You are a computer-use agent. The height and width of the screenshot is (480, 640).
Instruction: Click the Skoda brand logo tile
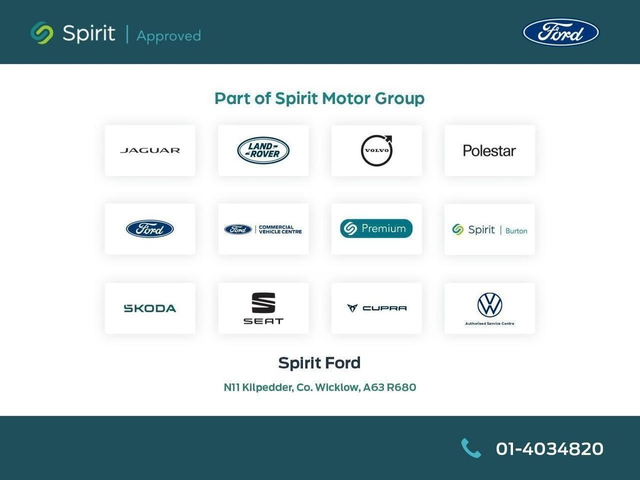pyautogui.click(x=150, y=308)
